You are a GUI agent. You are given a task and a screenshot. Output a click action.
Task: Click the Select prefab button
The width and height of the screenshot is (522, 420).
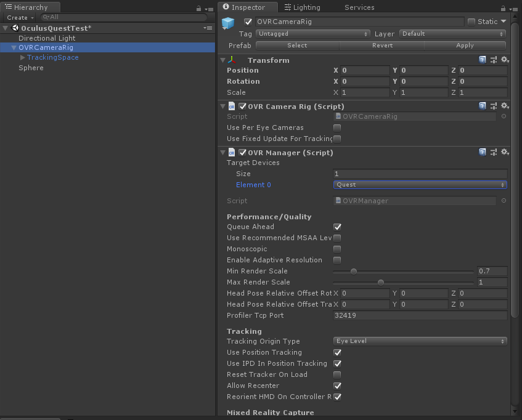coord(296,45)
